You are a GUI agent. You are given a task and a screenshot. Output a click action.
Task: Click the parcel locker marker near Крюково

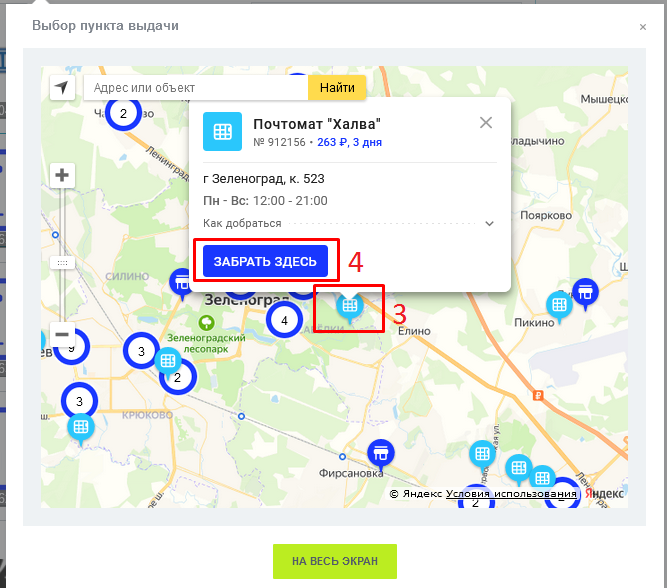point(80,427)
